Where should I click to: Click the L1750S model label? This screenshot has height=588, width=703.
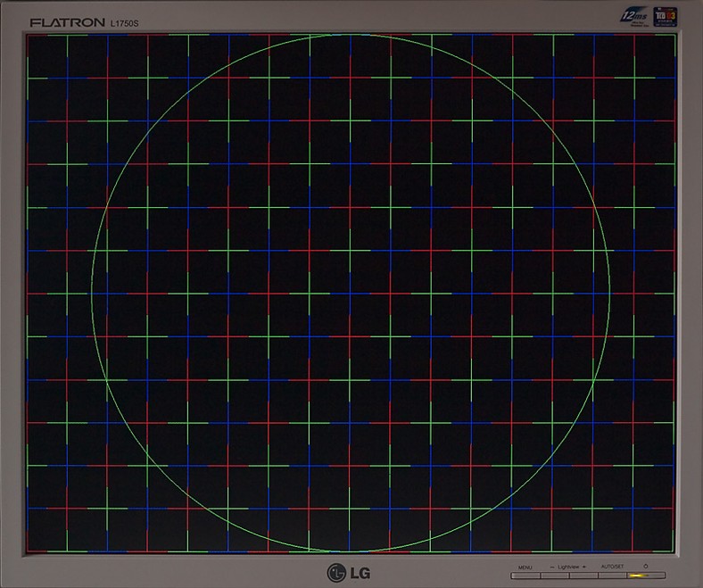pyautogui.click(x=126, y=21)
